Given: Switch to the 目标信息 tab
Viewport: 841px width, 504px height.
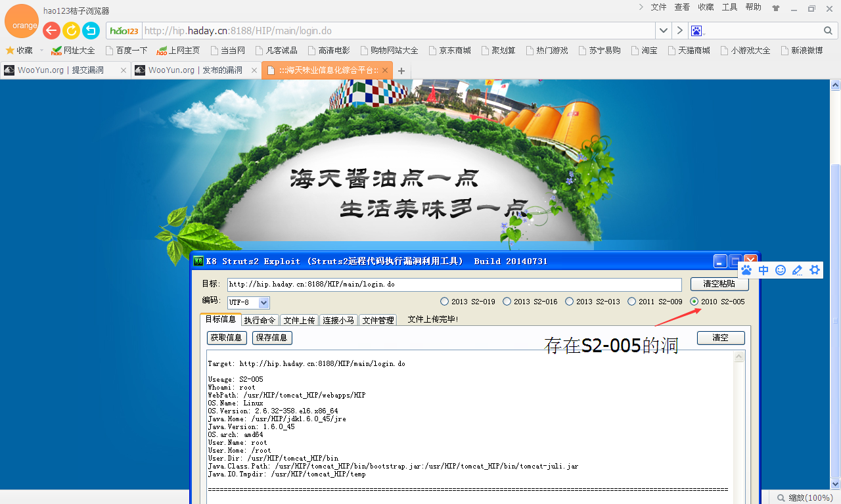Looking at the screenshot, I should pyautogui.click(x=220, y=319).
